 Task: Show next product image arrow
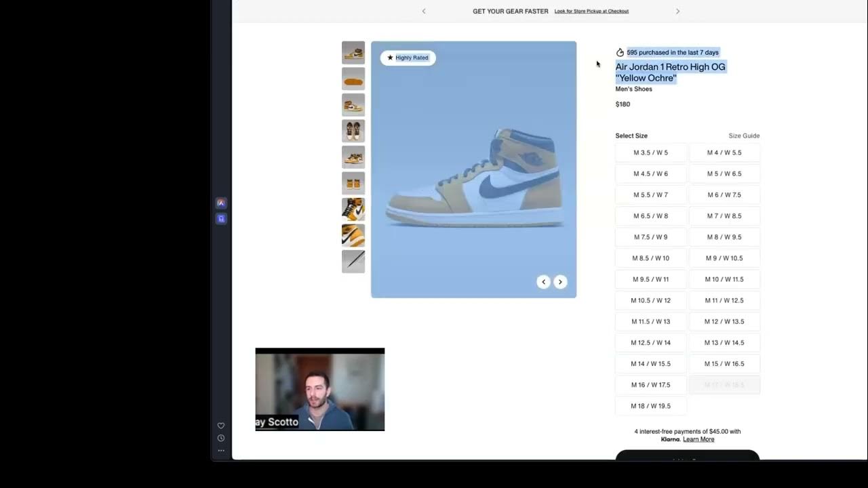(560, 282)
